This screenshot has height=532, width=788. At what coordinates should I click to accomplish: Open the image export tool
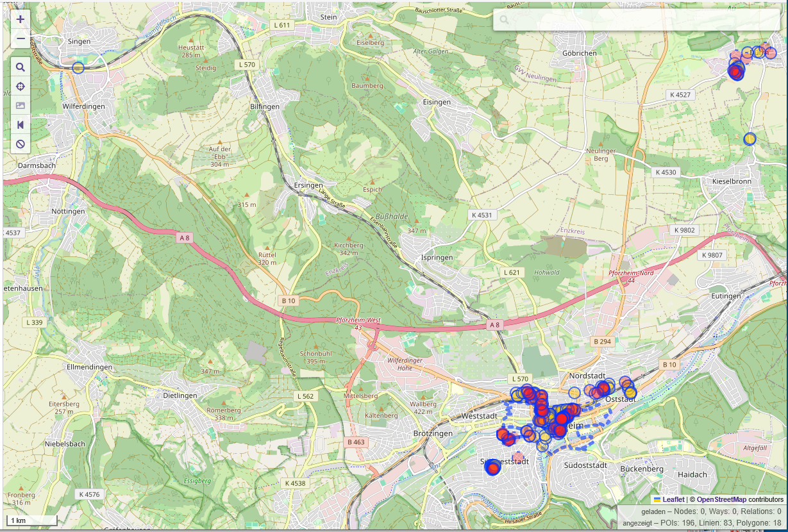click(20, 105)
